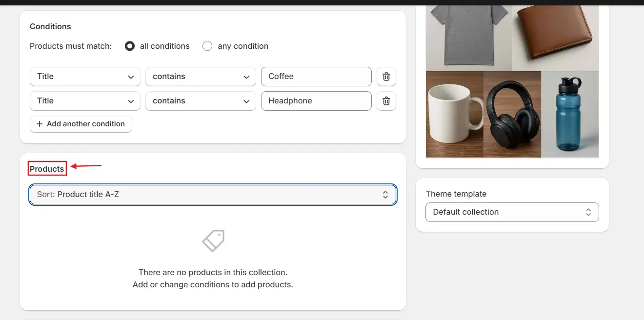Open the Title dropdown in the Coffee row
The image size is (644, 320).
pos(85,77)
